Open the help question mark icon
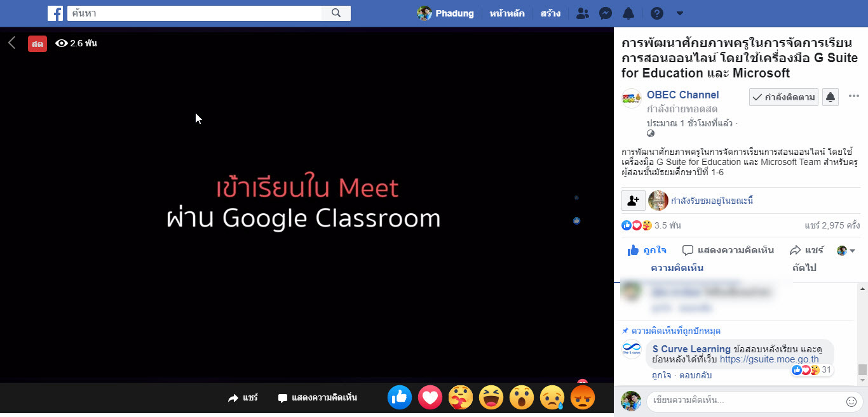 click(657, 13)
